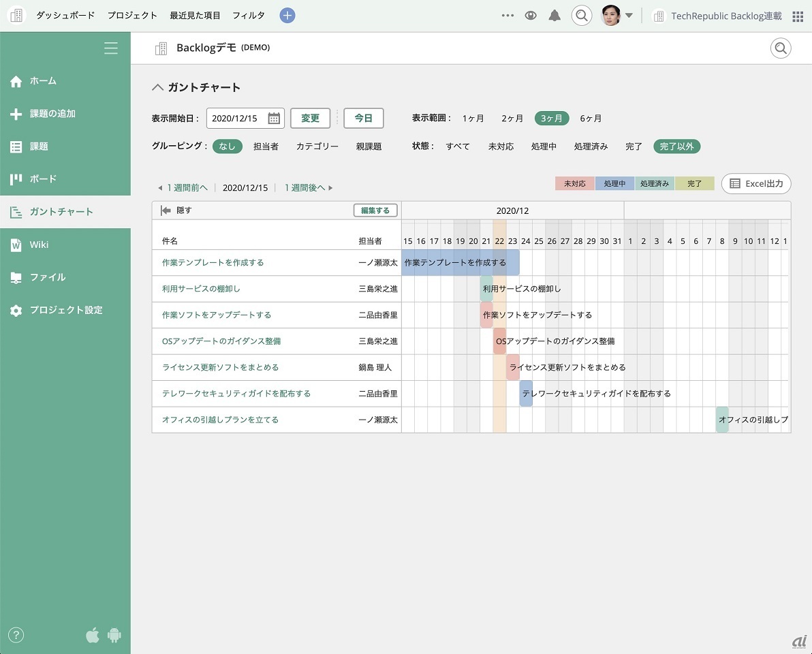This screenshot has width=812, height=654.
Task: Click the Excel出力 button
Action: (756, 184)
